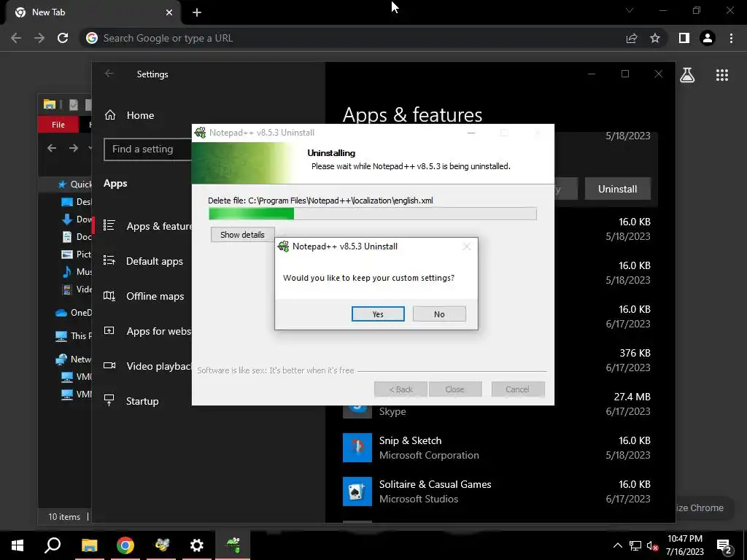Open a new Chrome tab
This screenshot has width=747, height=560.
click(x=197, y=12)
